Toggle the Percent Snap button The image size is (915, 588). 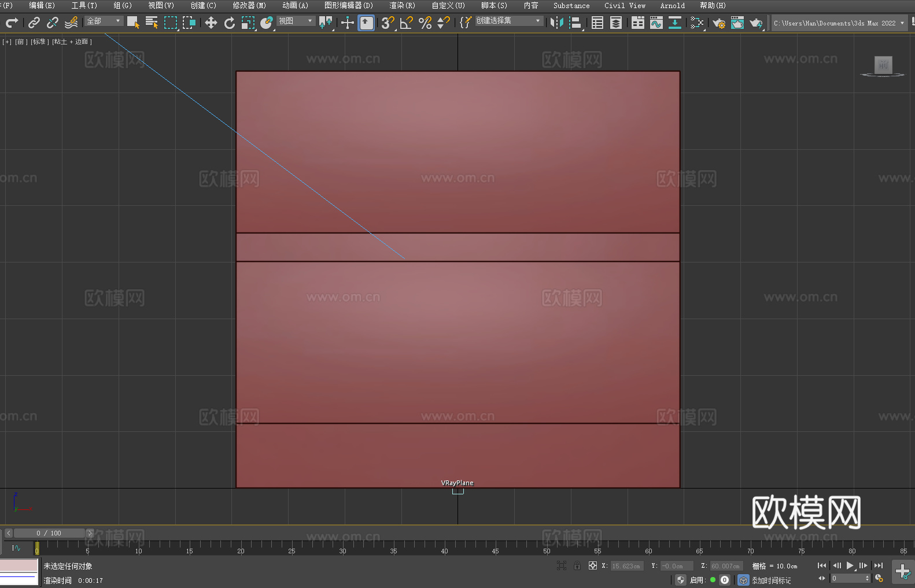pyautogui.click(x=425, y=23)
